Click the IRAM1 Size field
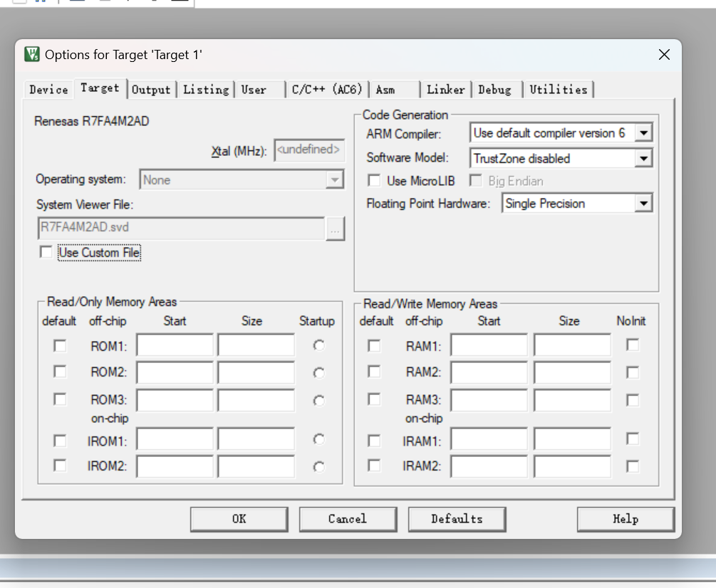Image resolution: width=716 pixels, height=588 pixels. click(572, 440)
